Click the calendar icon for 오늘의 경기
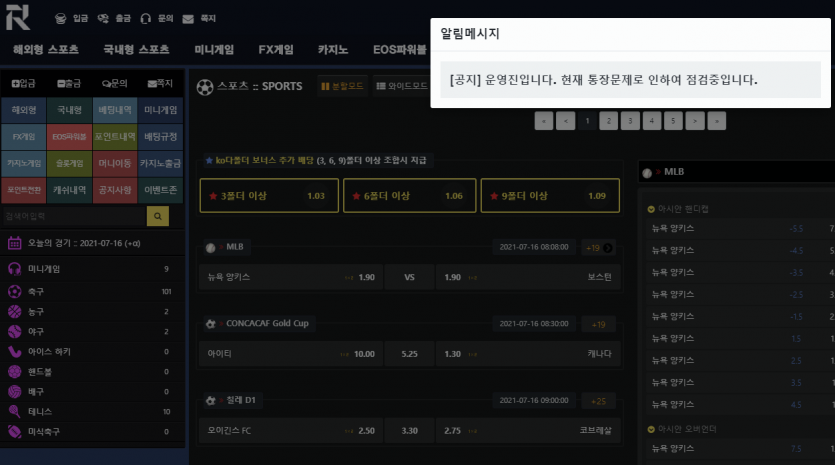This screenshot has height=465, width=835. (x=14, y=243)
